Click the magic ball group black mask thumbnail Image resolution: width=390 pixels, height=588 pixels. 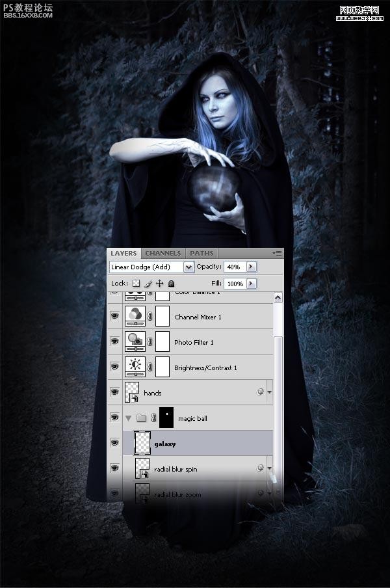coord(166,418)
